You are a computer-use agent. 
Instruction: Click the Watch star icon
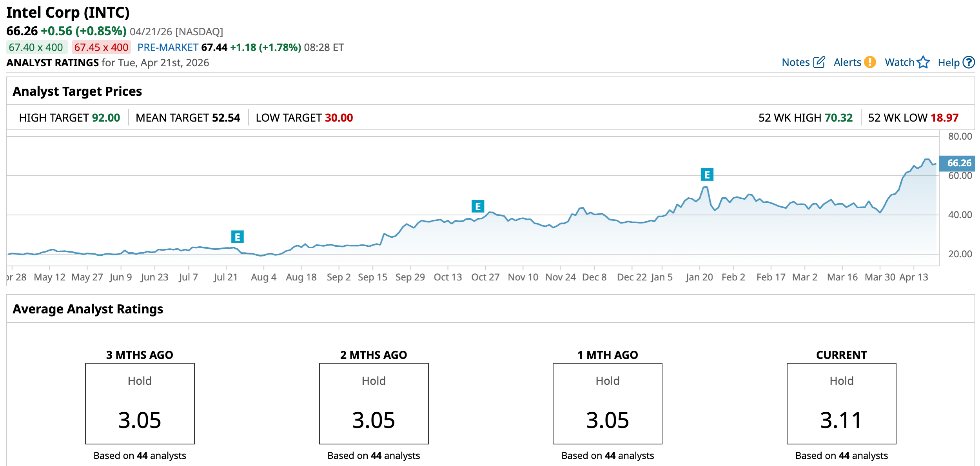click(923, 62)
